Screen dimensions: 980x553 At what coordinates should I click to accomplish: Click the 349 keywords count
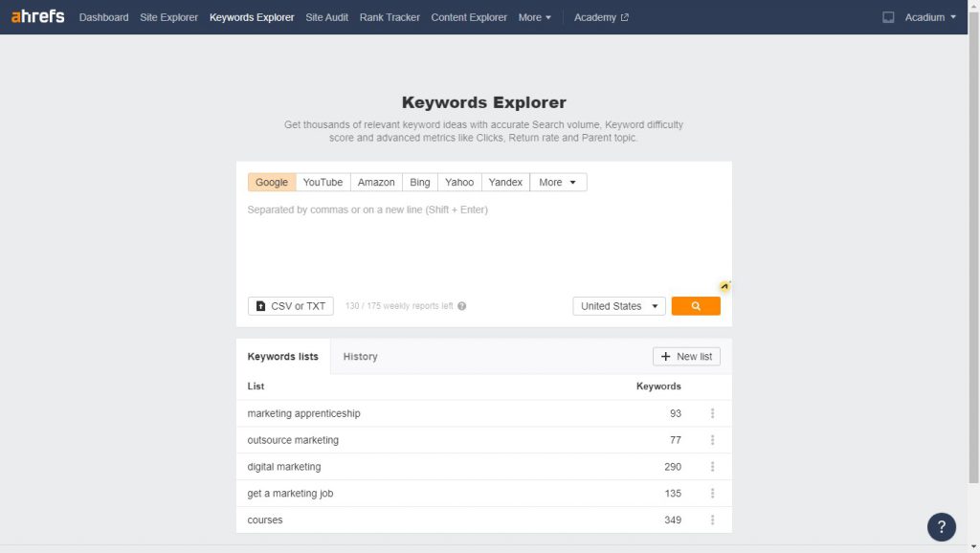tap(673, 520)
